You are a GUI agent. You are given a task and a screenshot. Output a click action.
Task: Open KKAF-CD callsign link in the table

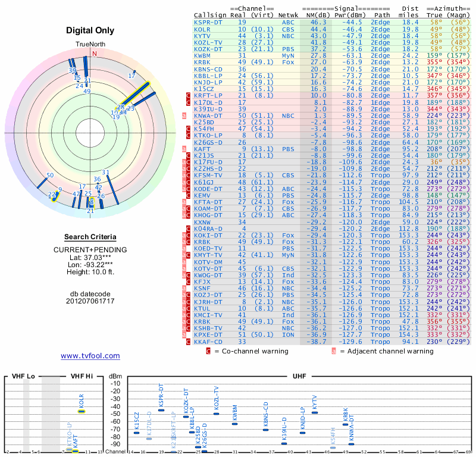[208, 342]
